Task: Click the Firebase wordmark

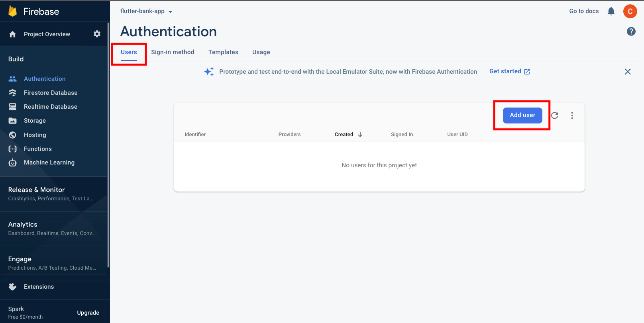Action: point(41,12)
